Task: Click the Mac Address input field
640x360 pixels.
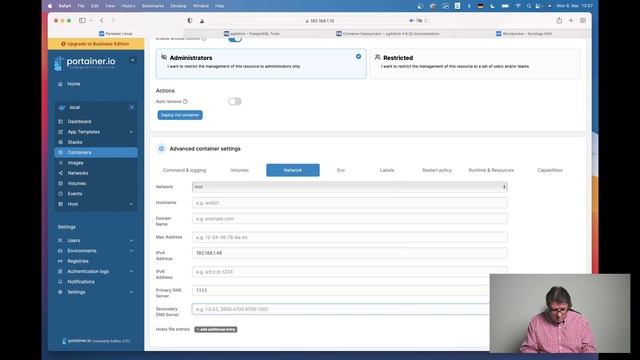Action: coord(350,237)
